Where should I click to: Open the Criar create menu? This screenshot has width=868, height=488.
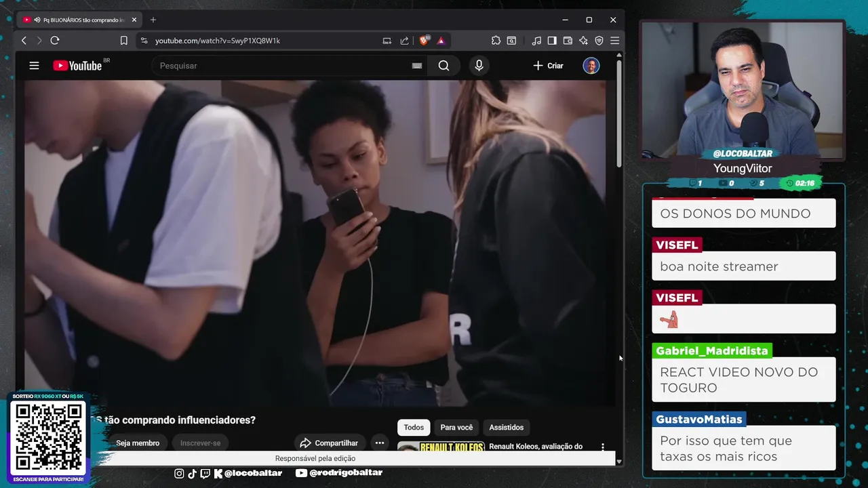548,66
